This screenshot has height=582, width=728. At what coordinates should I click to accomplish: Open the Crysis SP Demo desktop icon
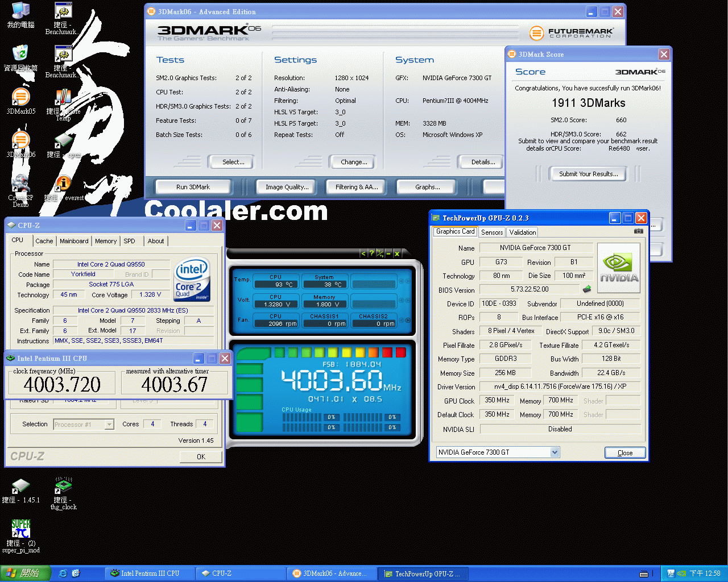coord(20,191)
